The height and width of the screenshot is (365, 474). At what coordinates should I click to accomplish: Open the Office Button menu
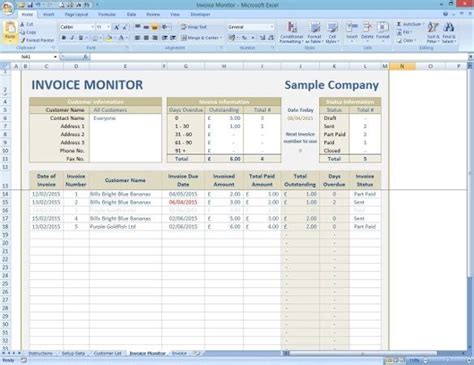pos(7,7)
